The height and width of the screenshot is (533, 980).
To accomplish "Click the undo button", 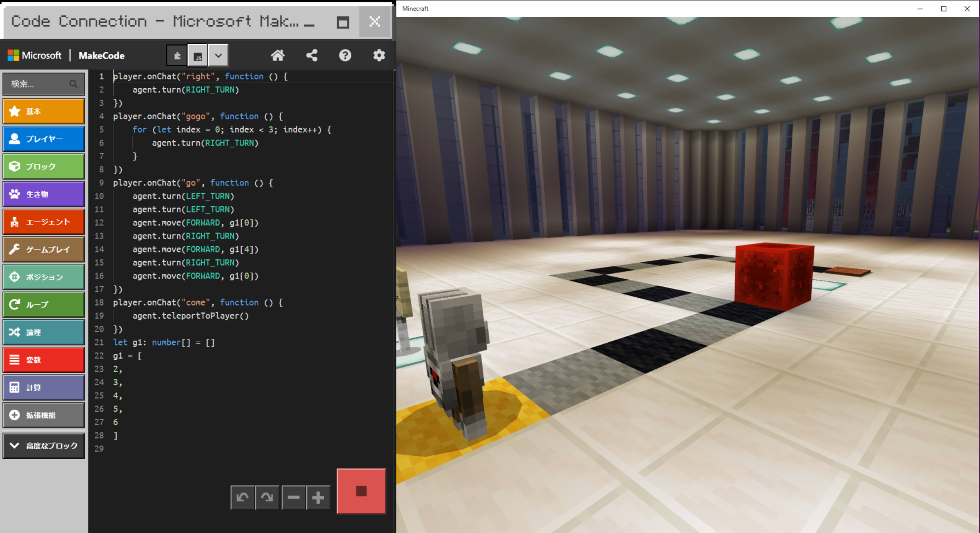I will coord(243,497).
